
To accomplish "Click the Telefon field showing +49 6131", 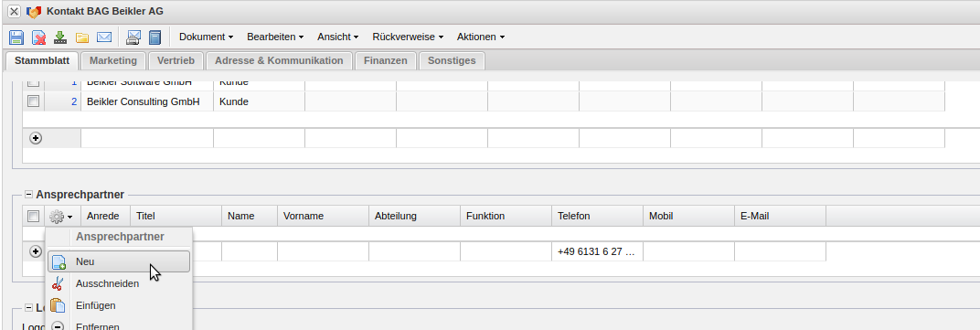I will tap(597, 252).
